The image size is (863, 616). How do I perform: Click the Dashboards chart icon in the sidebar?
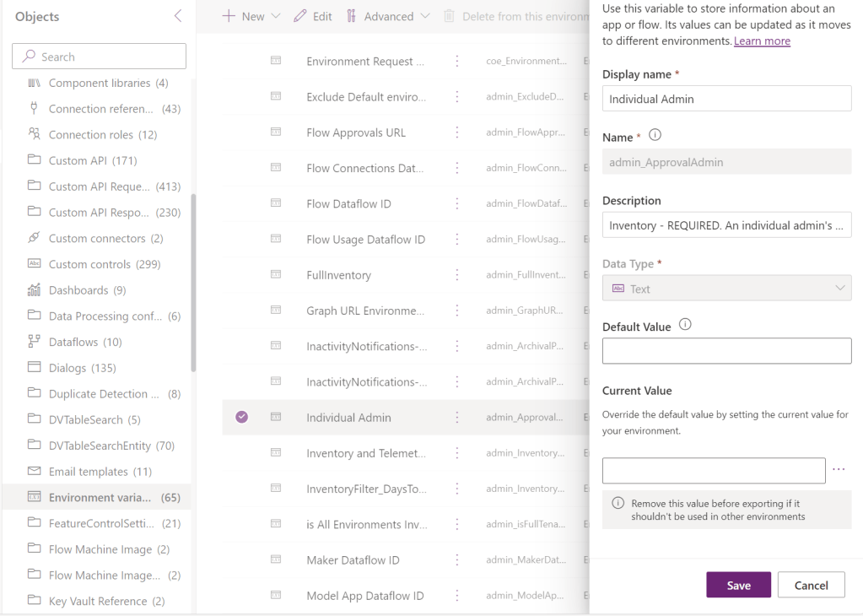[35, 290]
